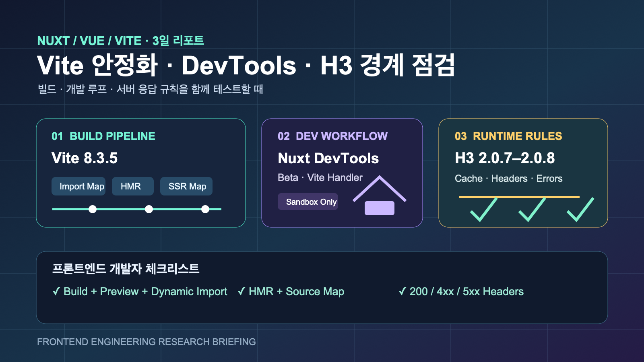
Task: Click the SSR Map chip
Action: (x=186, y=186)
